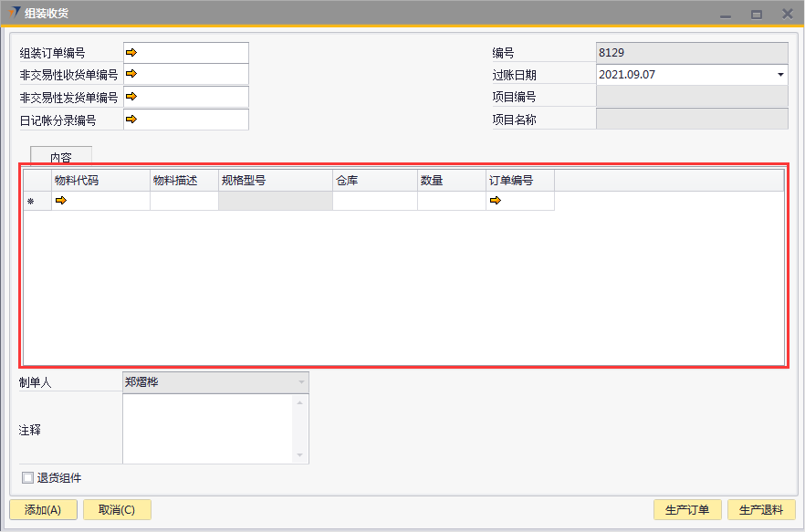
Task: Switch to the 内容 tab
Action: [61, 157]
